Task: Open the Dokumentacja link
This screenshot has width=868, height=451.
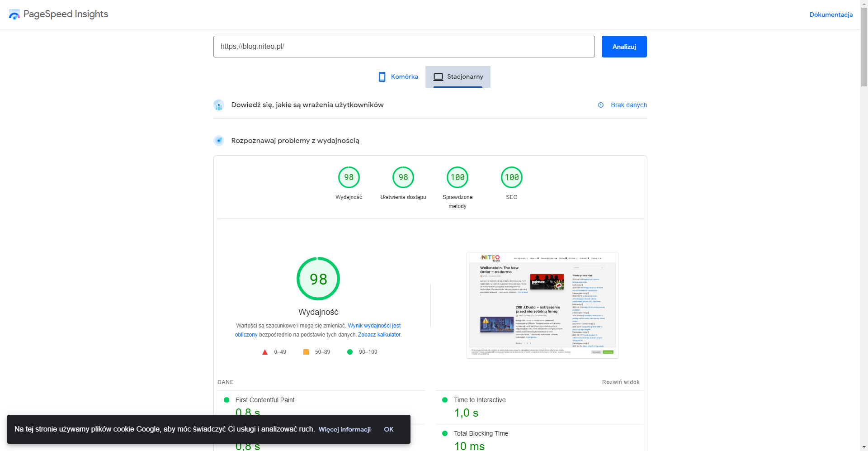Action: 830,14
